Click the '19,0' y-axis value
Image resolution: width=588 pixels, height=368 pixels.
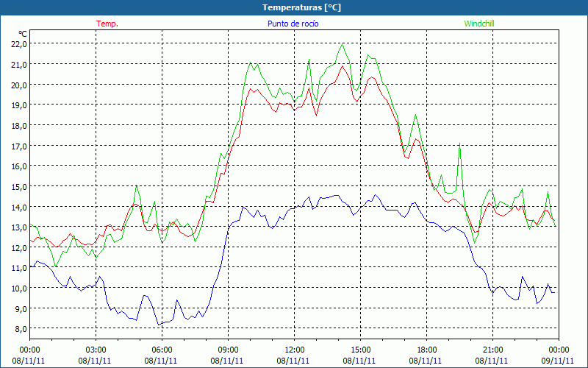point(19,105)
